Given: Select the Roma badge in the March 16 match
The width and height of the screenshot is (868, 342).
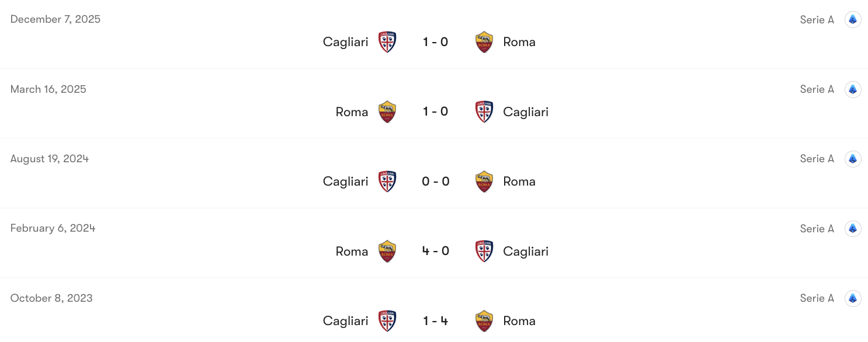Looking at the screenshot, I should pos(387,111).
